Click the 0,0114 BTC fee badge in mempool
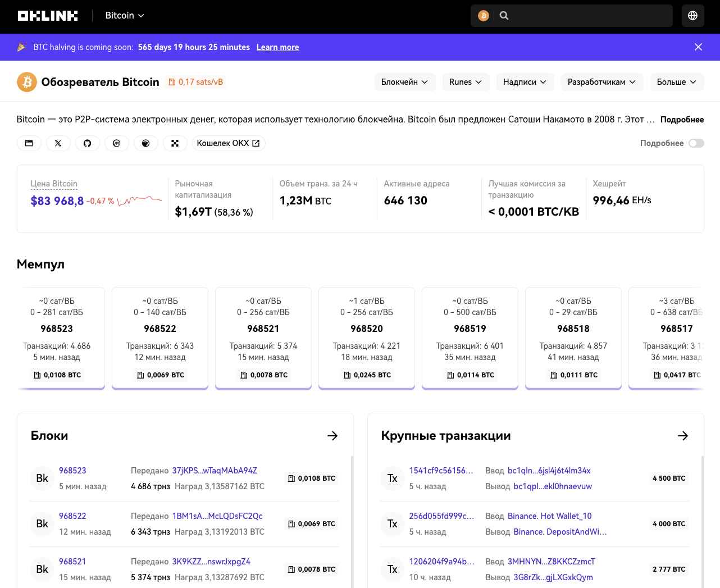The image size is (720, 588). 470,375
